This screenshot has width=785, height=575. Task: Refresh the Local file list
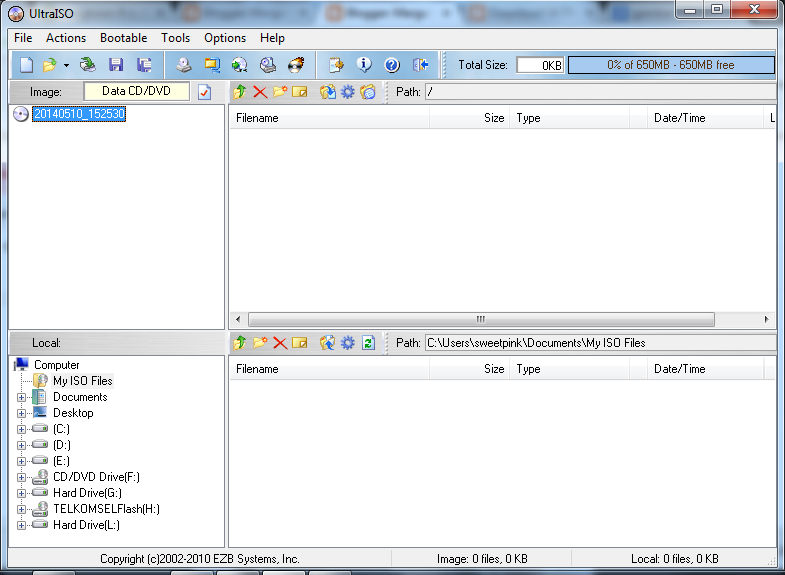tap(368, 343)
